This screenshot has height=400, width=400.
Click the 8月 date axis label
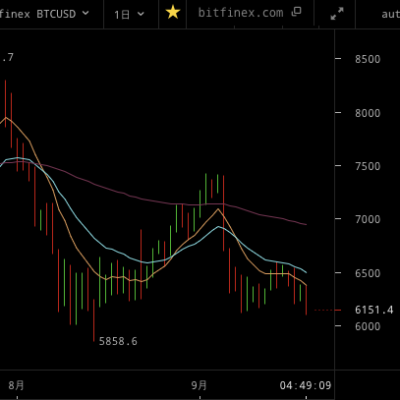pyautogui.click(x=16, y=386)
